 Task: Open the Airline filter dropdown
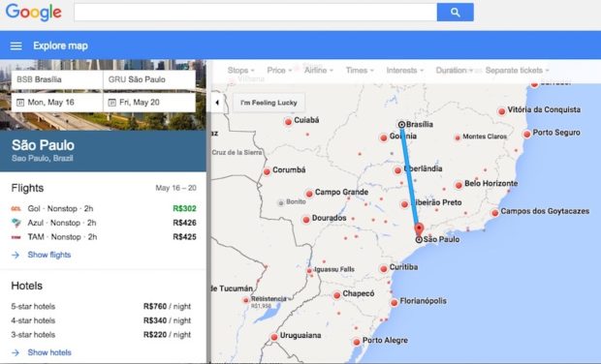(319, 71)
